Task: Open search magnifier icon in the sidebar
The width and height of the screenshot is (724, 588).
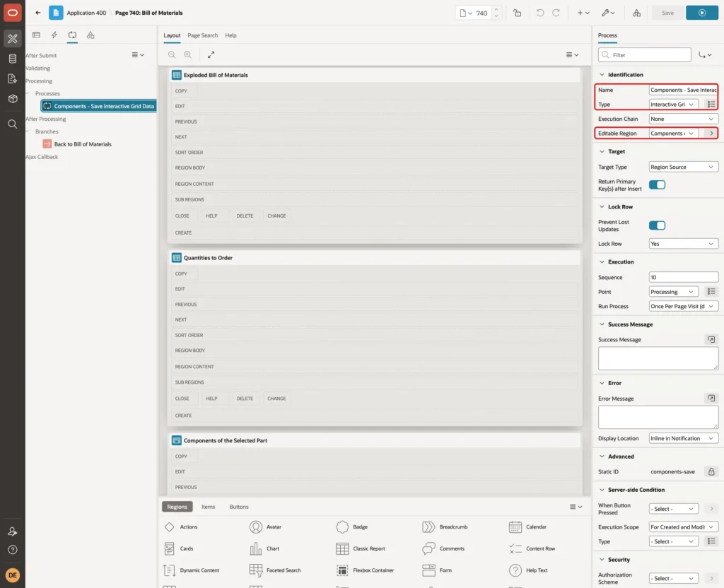Action: click(13, 124)
